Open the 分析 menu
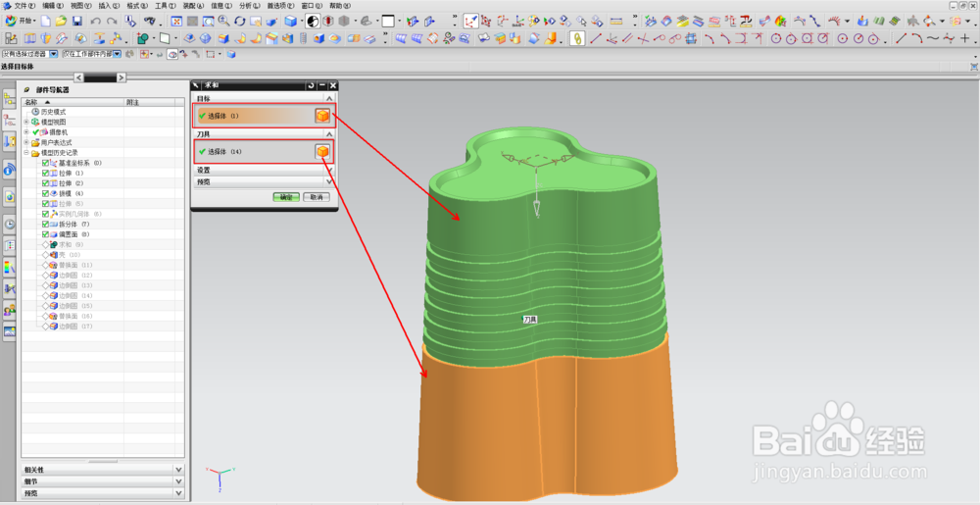 [249, 5]
